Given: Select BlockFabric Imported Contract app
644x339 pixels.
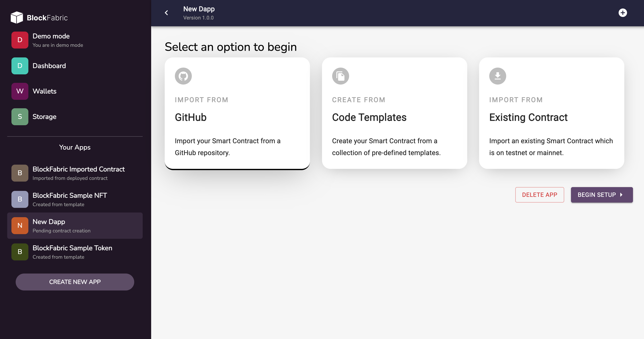Looking at the screenshot, I should (x=79, y=173).
